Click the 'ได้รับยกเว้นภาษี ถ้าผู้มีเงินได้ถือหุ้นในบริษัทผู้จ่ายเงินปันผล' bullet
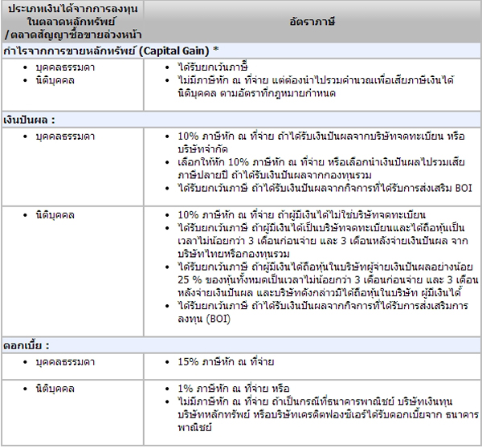This screenshot has width=482, height=448. click(328, 279)
